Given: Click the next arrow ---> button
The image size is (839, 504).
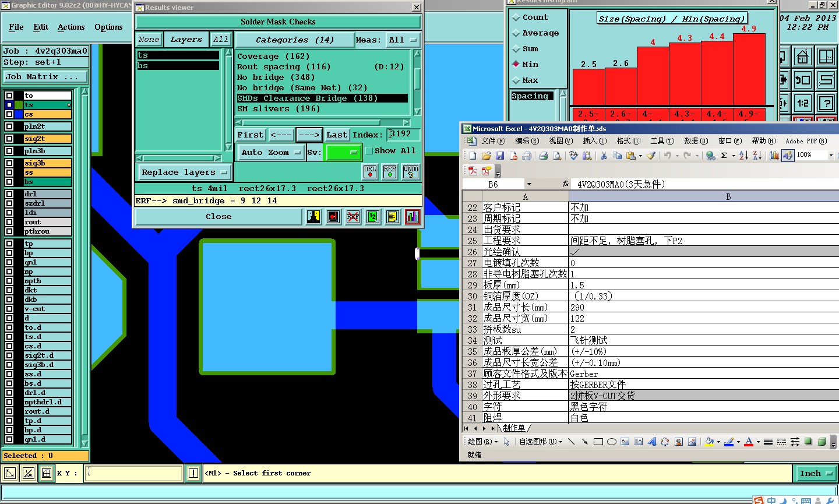Looking at the screenshot, I should click(x=309, y=135).
